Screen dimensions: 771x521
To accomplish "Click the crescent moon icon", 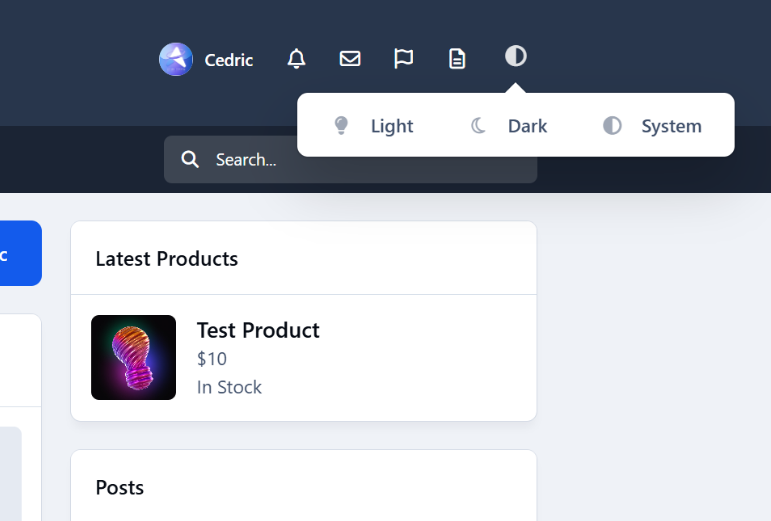I will coord(478,126).
